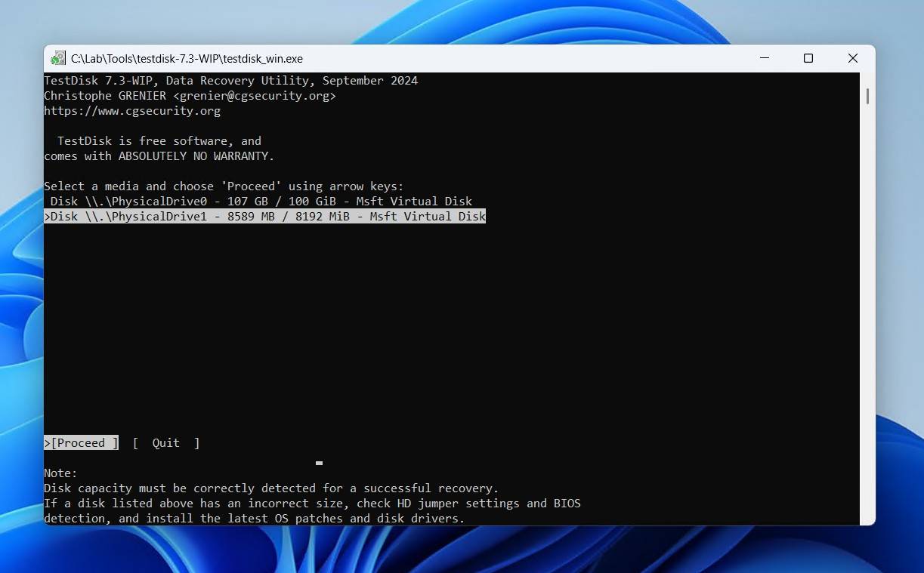
Task: Click the 'Select a media' instruction line
Action: [224, 186]
